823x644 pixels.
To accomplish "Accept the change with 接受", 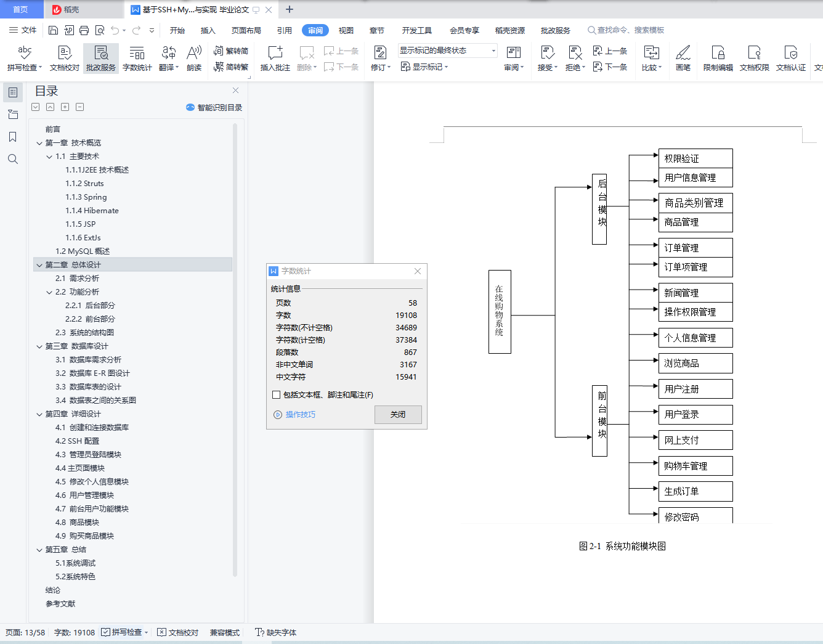I will [548, 59].
